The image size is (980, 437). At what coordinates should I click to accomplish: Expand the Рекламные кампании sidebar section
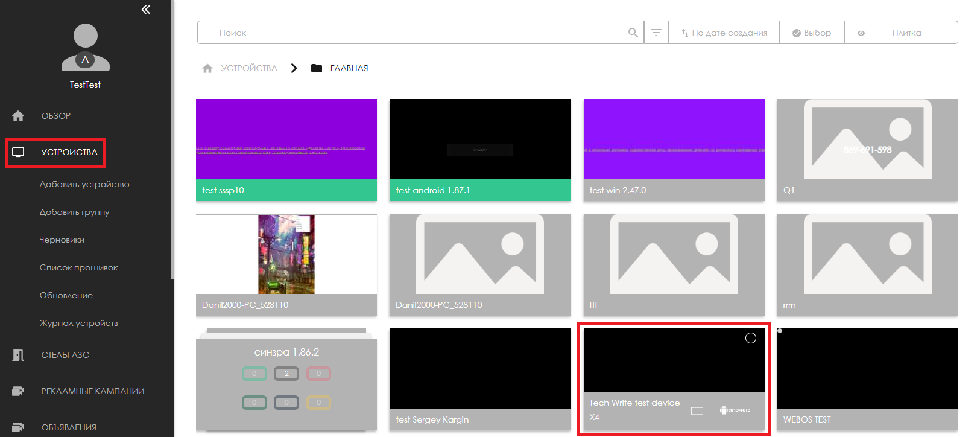(92, 391)
